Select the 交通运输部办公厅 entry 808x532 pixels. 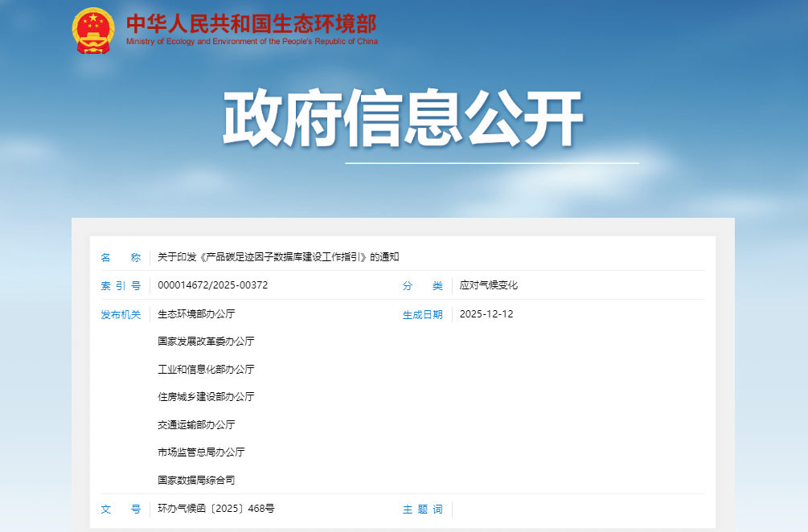[x=196, y=425]
